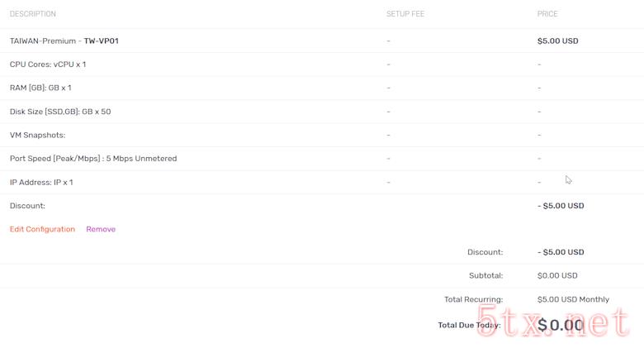Select the TAIWAN-Premium TW-VP01 product name

[x=64, y=41]
